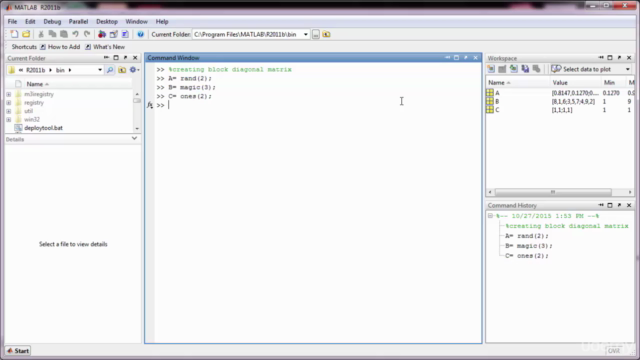The image size is (640, 360).
Task: Create new variable in Workspace toolbar
Action: pos(491,69)
